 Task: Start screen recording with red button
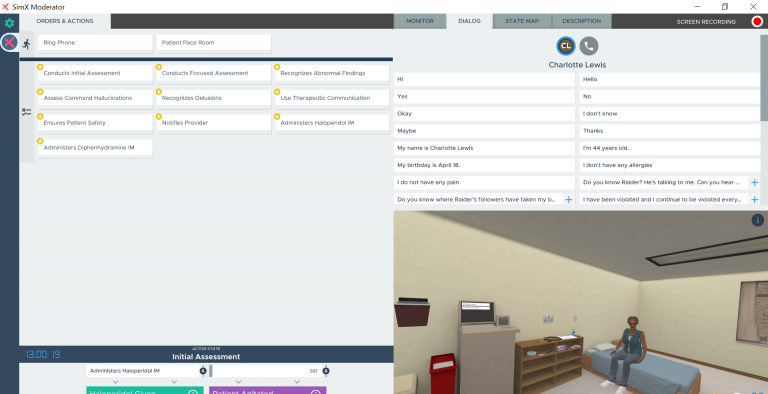pos(757,22)
